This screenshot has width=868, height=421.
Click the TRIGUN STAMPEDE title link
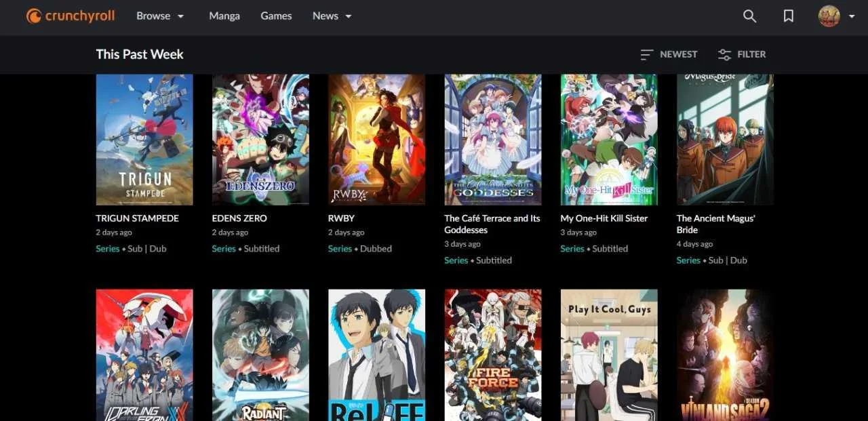138,218
